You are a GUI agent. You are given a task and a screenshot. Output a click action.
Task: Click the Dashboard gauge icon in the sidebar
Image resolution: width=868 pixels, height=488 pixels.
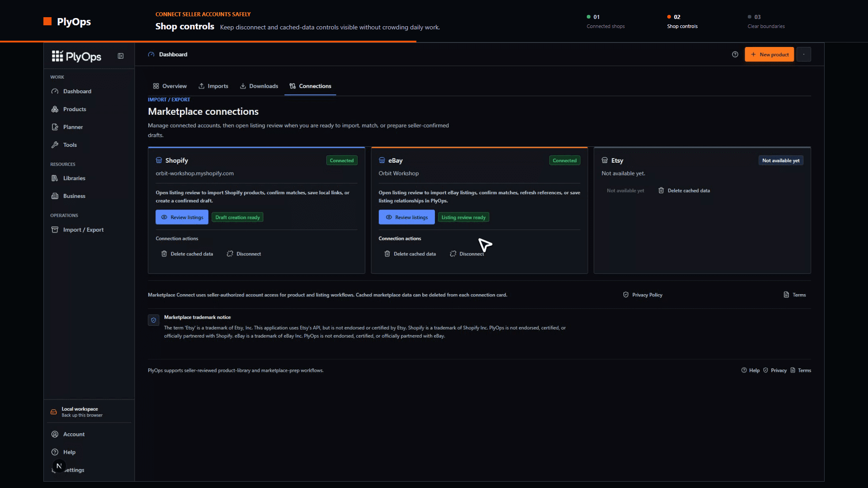coord(55,91)
